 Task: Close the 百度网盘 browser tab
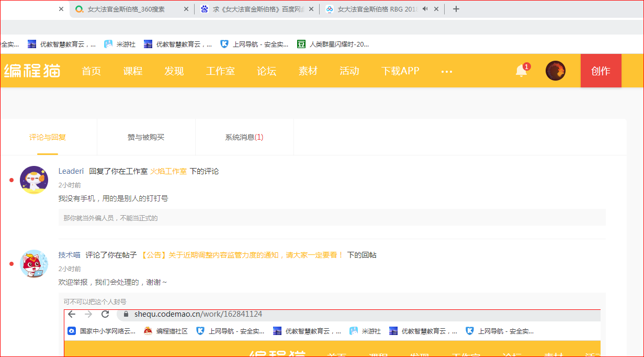tap(311, 9)
